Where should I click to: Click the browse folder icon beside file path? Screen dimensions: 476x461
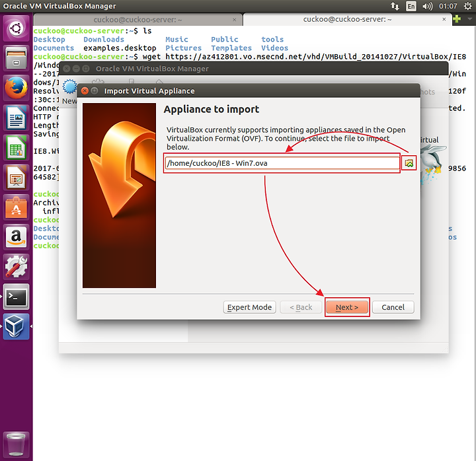click(x=409, y=163)
